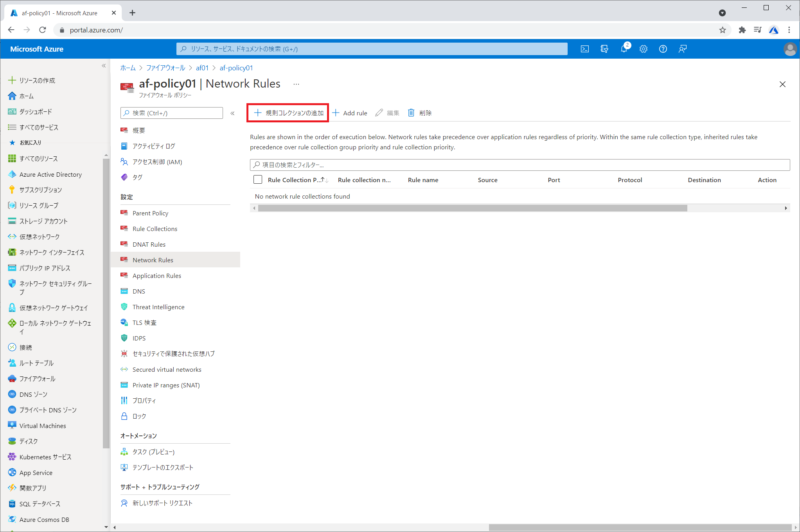Viewport: 800px width, 532px height.
Task: Open Azure Cloud Shell icon
Action: (x=584, y=49)
